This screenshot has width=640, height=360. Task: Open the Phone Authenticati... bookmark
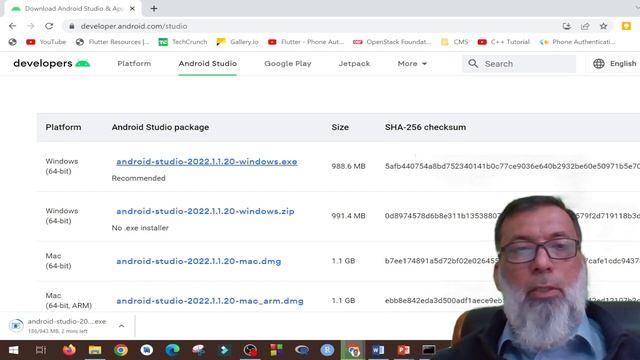pos(577,42)
